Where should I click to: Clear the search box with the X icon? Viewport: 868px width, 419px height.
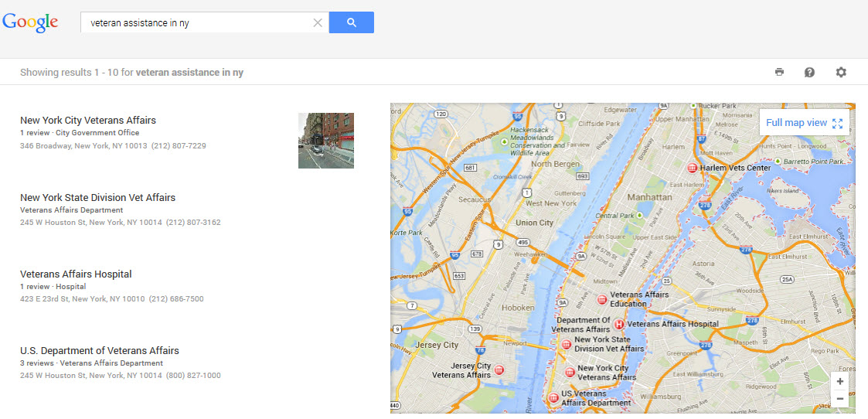tap(318, 22)
